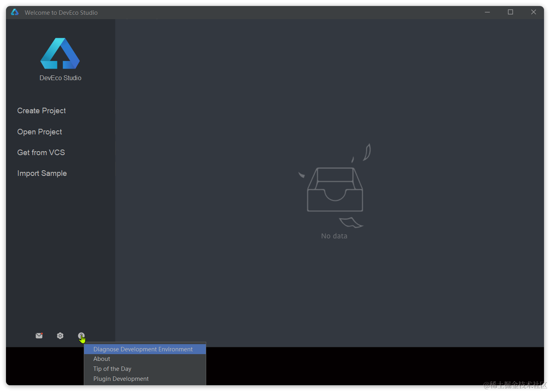Image resolution: width=550 pixels, height=392 pixels.
Task: Click the small DevEco icon in title bar
Action: [15, 12]
